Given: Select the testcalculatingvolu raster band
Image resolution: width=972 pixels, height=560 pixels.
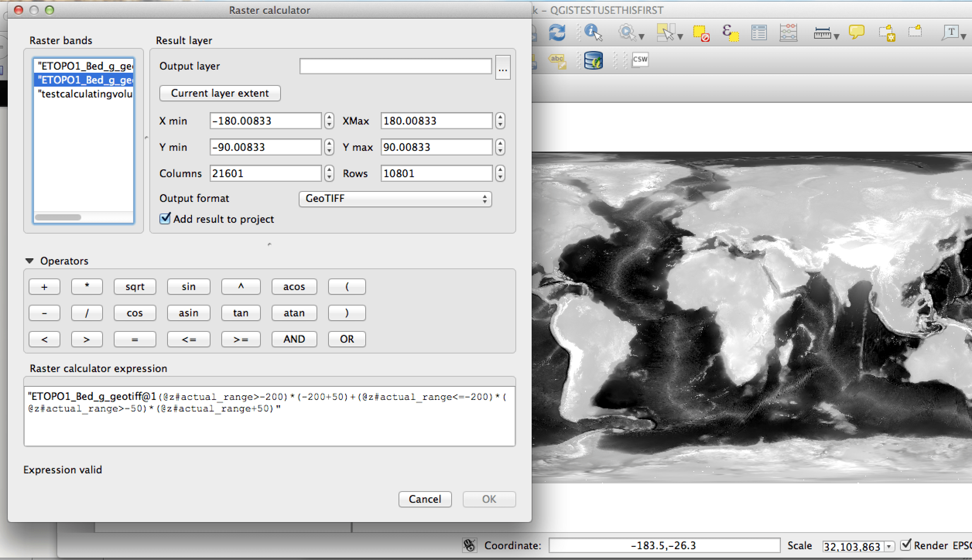Looking at the screenshot, I should (x=84, y=94).
